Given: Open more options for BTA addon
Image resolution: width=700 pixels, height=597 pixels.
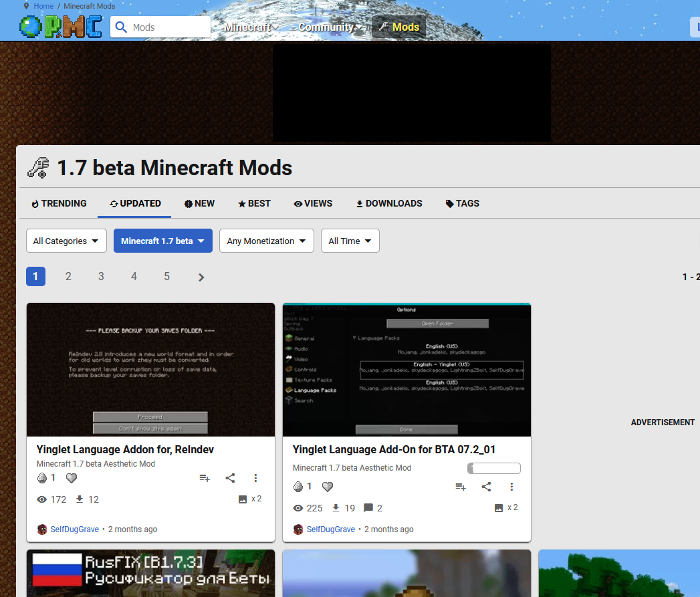Looking at the screenshot, I should [x=511, y=487].
